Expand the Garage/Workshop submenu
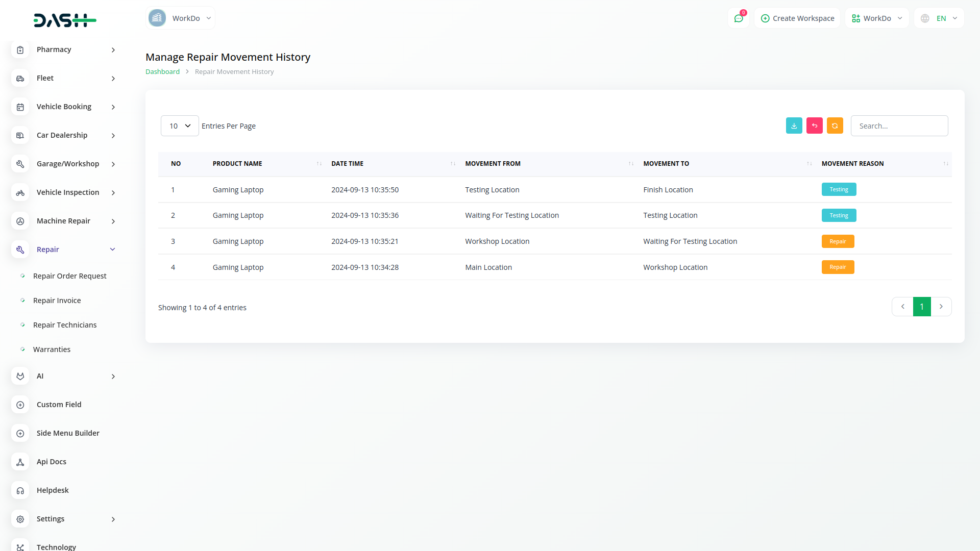Screen dimensions: 980x551 coord(113,164)
